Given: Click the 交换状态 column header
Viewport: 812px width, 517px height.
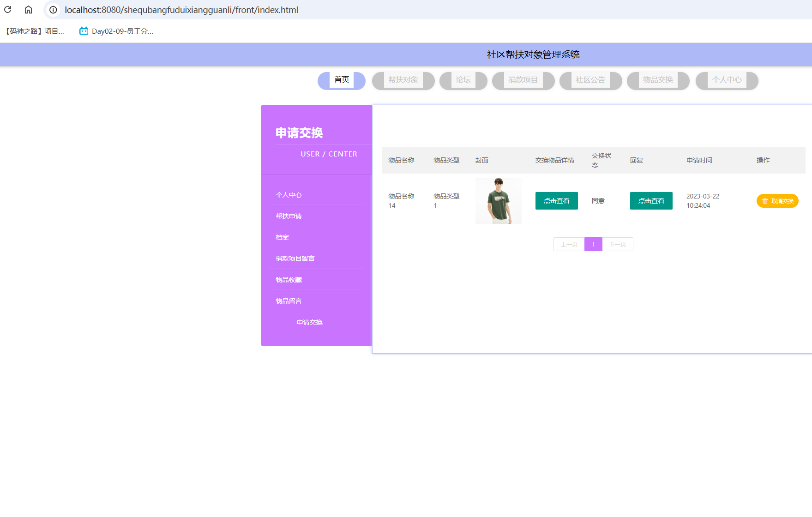Looking at the screenshot, I should click(601, 160).
